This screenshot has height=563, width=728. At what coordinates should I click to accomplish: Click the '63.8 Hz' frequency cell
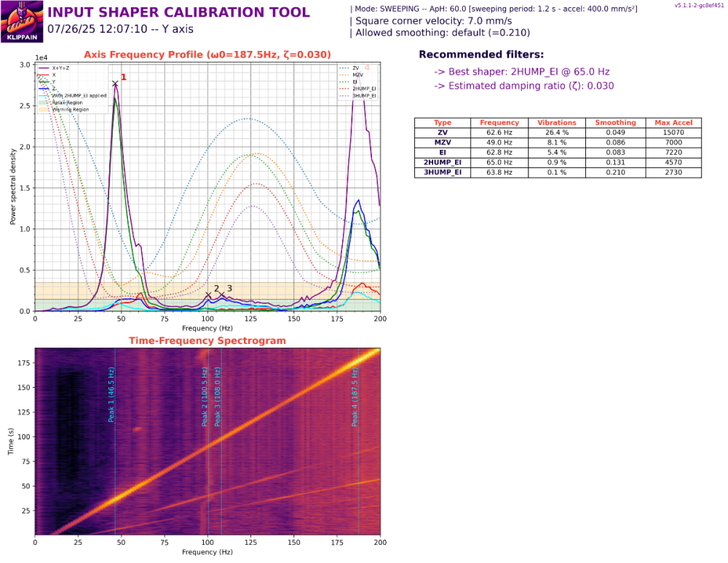(499, 172)
